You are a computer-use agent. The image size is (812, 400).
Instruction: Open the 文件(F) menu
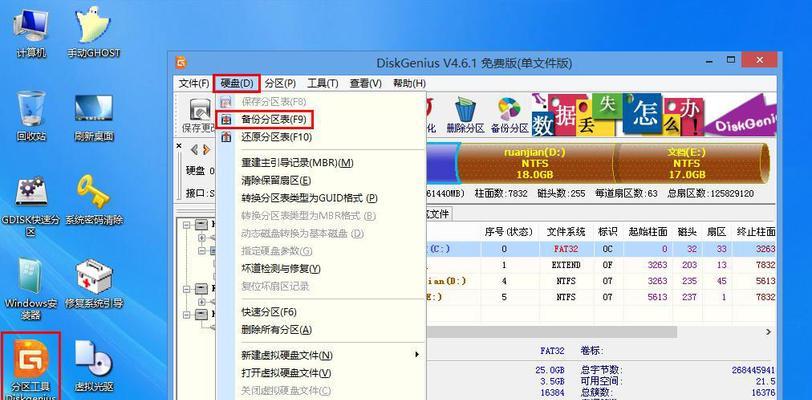click(194, 83)
